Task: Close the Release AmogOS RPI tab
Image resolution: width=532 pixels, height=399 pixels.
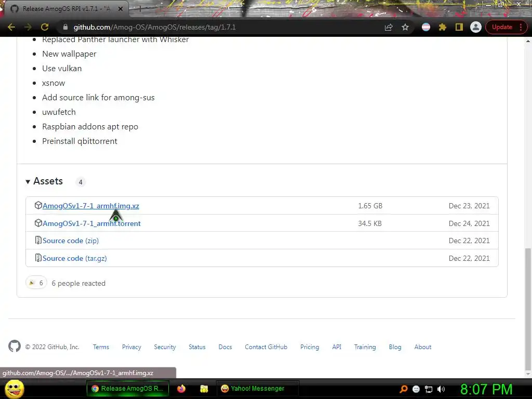Action: [121, 9]
